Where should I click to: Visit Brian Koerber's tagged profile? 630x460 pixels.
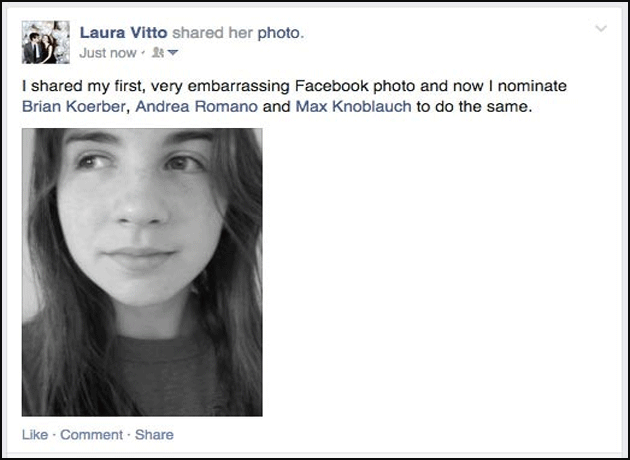(74, 107)
